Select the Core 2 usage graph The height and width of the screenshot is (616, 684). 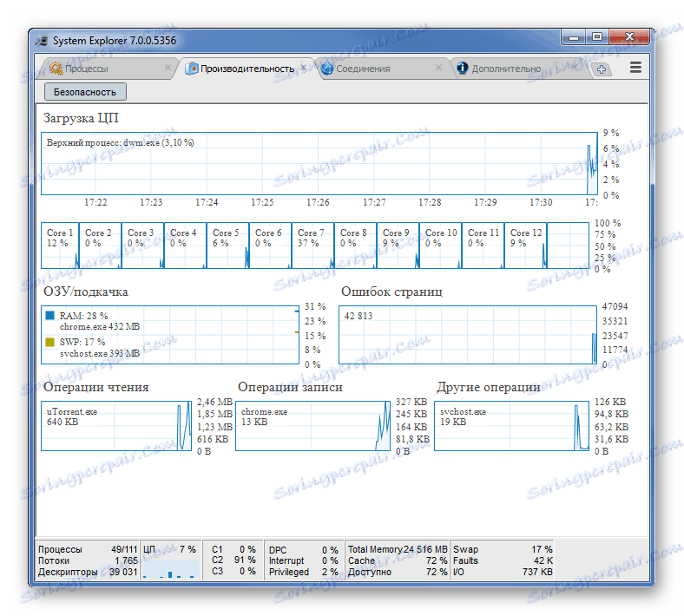101,246
